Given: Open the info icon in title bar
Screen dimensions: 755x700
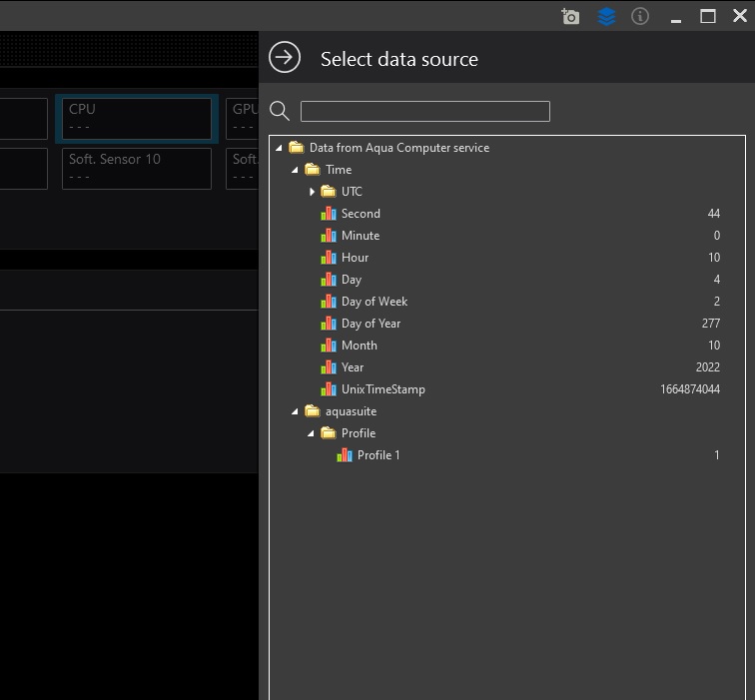Looking at the screenshot, I should tap(640, 16).
